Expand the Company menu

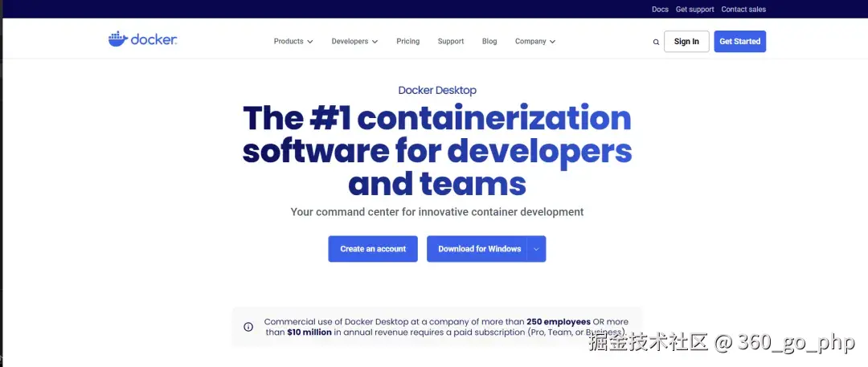[535, 42]
